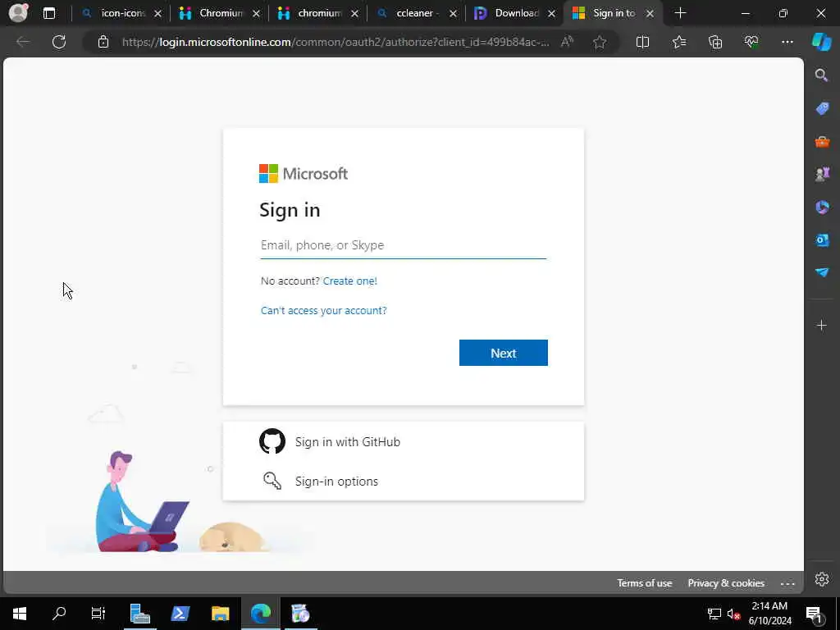Open the Windows Start menu

click(x=20, y=614)
